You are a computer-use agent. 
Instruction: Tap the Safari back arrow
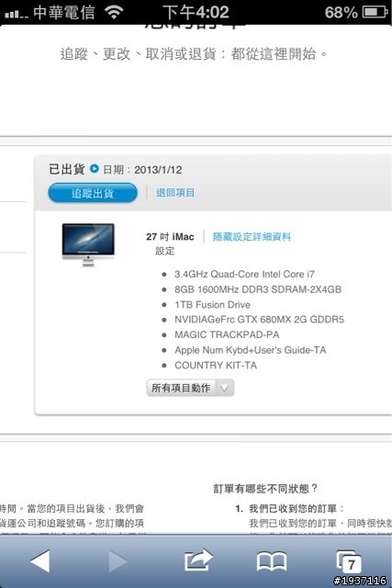[x=40, y=561]
